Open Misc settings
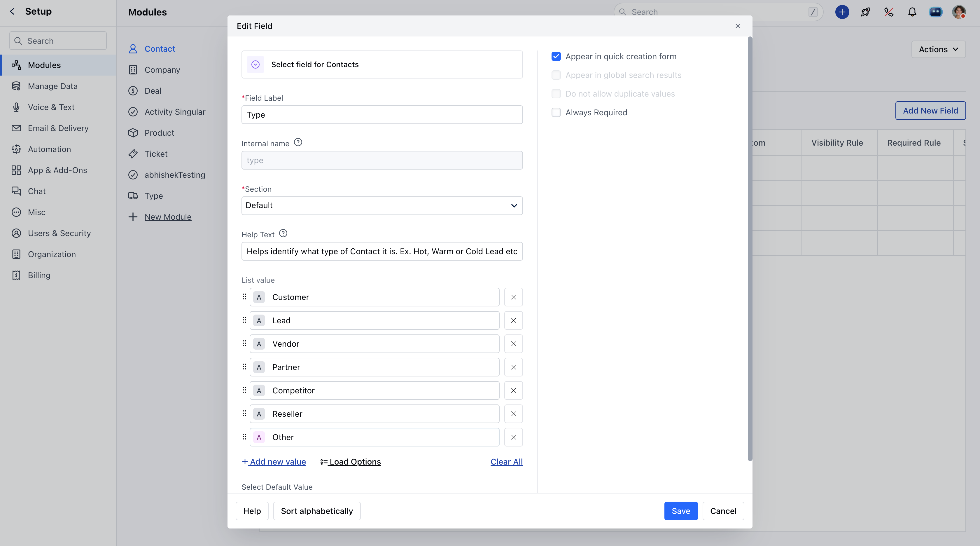Image resolution: width=980 pixels, height=546 pixels. [x=58, y=212]
